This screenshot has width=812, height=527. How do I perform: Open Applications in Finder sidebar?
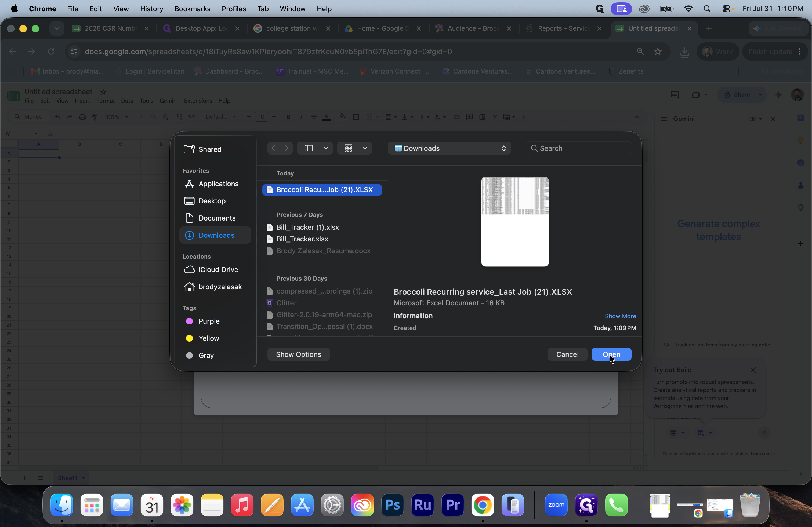pos(215,184)
